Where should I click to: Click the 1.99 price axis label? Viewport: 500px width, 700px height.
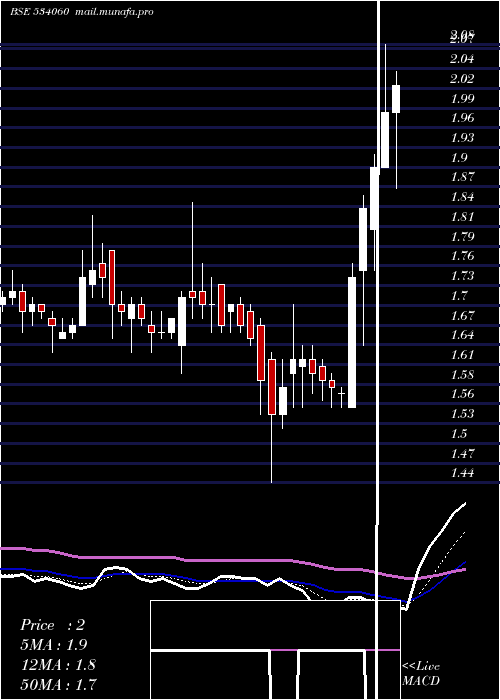(x=462, y=98)
